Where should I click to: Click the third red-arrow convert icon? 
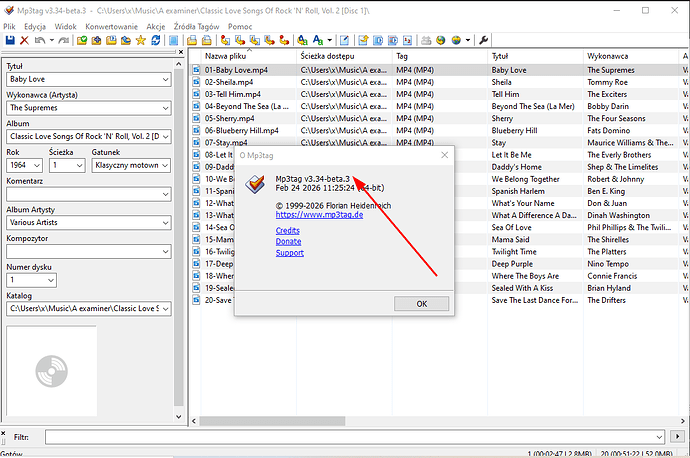(x=255, y=40)
